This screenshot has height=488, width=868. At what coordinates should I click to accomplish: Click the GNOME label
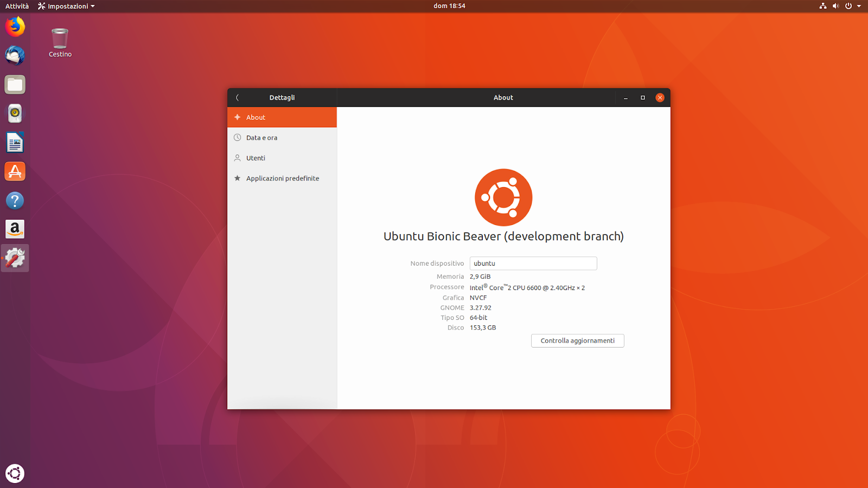click(452, 307)
